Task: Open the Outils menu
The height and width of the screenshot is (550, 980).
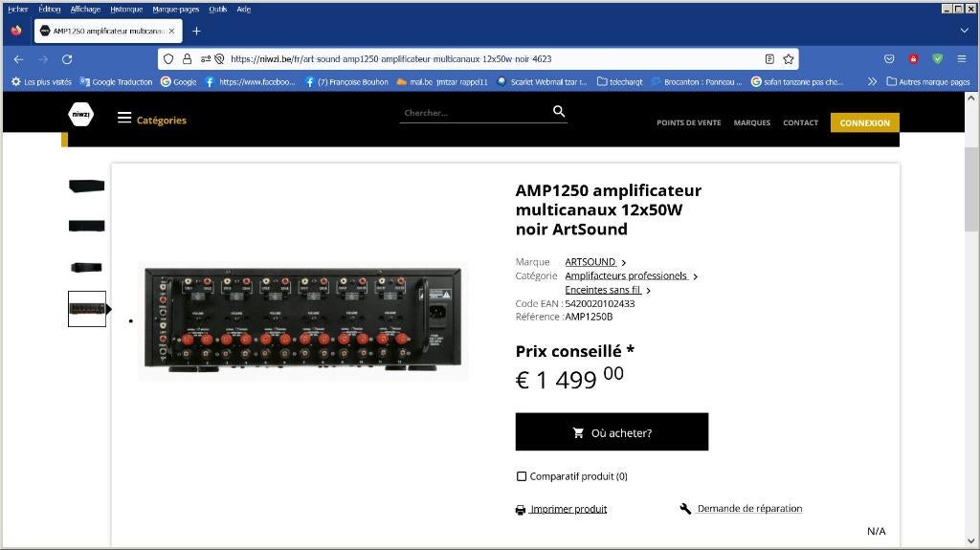Action: [217, 10]
